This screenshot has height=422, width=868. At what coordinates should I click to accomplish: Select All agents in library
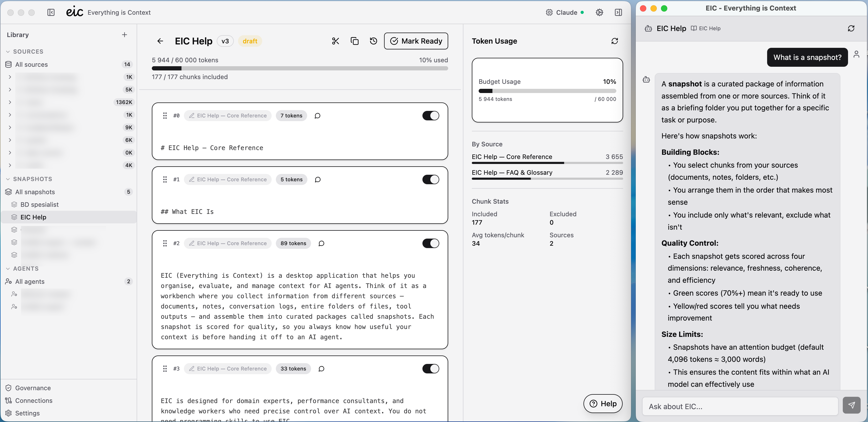tap(69, 281)
